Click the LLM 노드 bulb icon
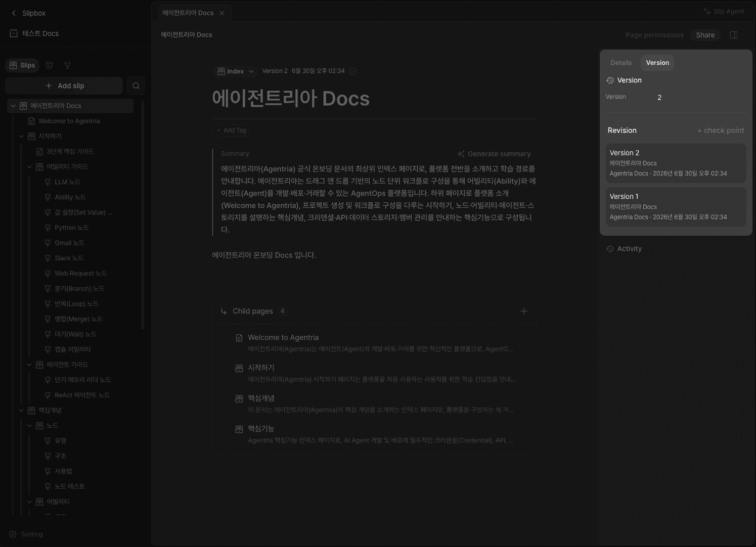 (48, 182)
